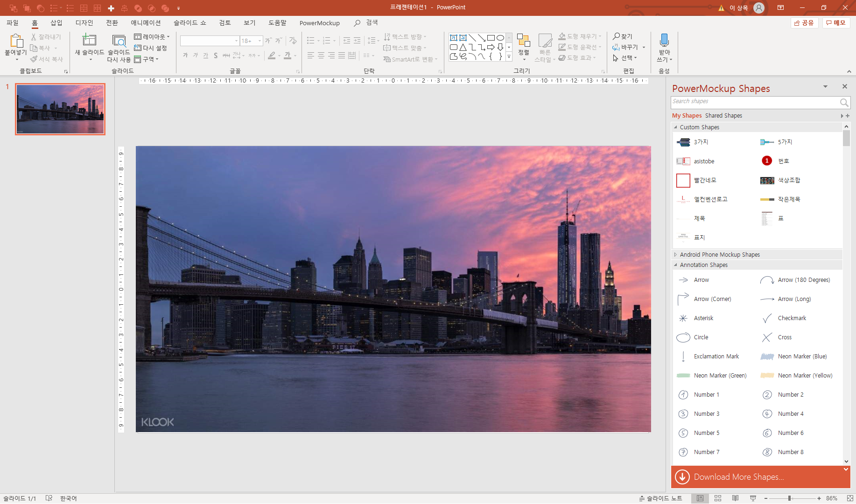The image size is (856, 504).
Task: Click the zoom slider handle
Action: click(x=789, y=498)
